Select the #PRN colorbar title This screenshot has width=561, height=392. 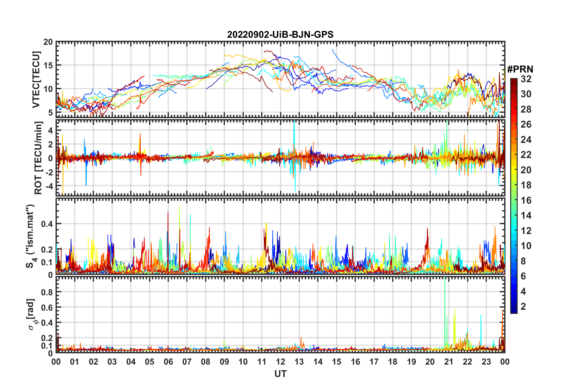click(520, 69)
